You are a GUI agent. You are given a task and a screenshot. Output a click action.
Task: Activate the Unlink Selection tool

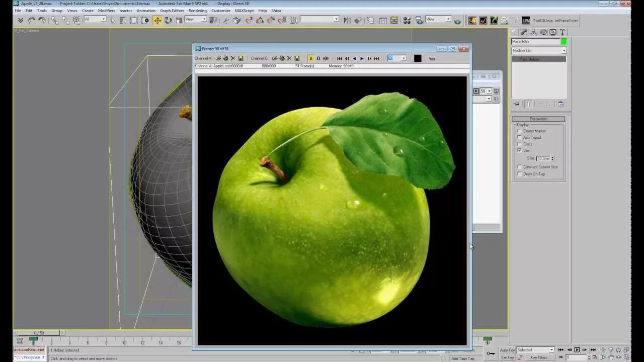click(65, 20)
